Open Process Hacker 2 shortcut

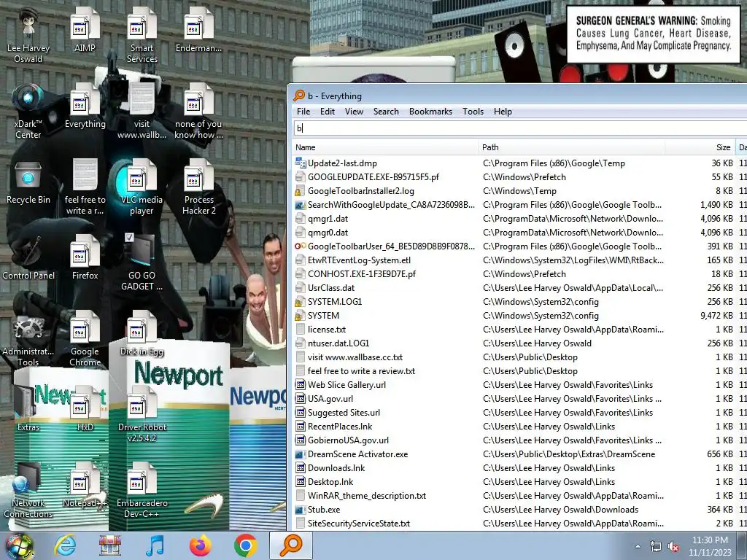pos(198,187)
